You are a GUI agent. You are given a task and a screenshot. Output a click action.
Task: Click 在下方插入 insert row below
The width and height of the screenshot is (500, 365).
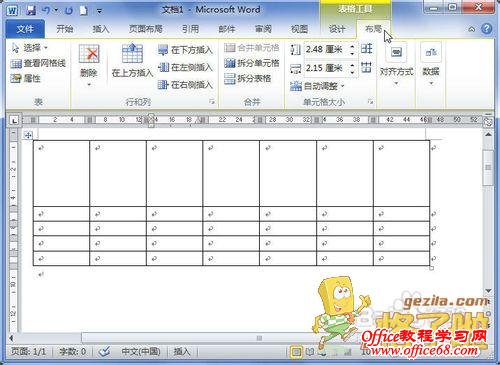185,50
